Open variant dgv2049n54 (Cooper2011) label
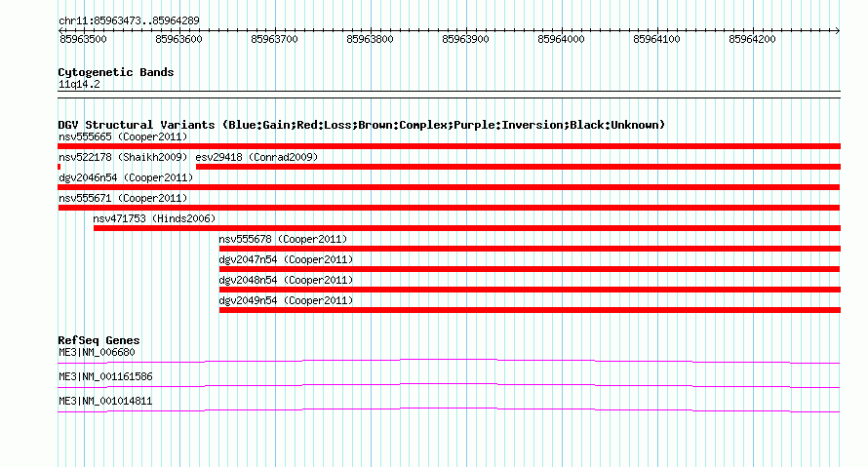Viewport: 868px width, 467px height. pos(286,300)
